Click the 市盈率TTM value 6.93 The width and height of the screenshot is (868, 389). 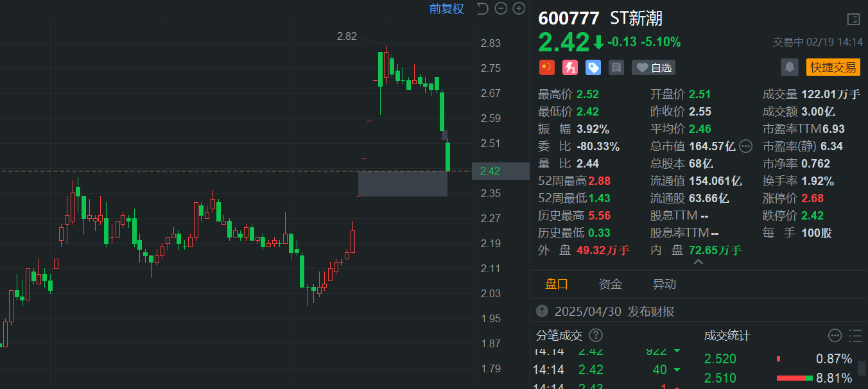[x=833, y=129]
